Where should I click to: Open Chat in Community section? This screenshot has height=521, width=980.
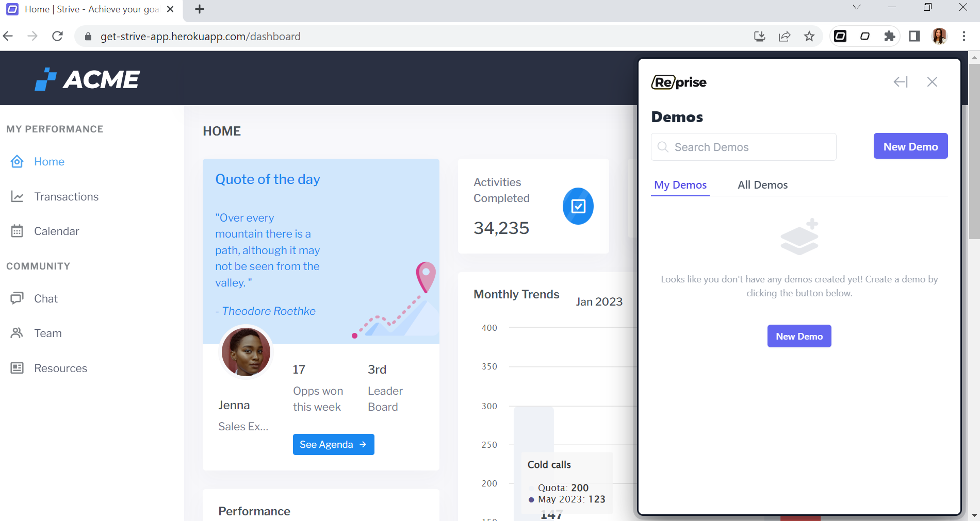pos(45,299)
